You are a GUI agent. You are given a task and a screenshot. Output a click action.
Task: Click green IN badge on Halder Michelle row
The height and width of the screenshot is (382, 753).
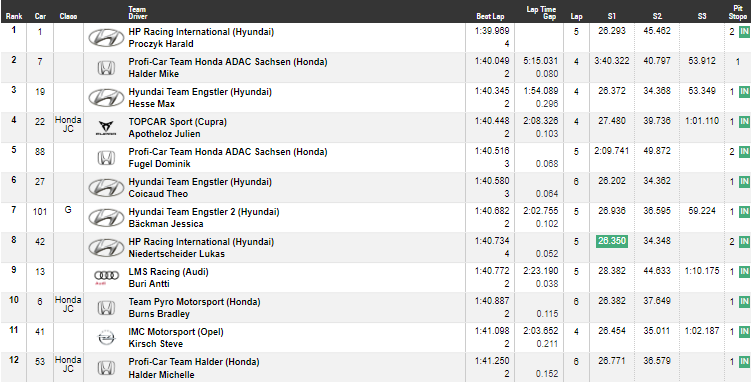pos(744,362)
